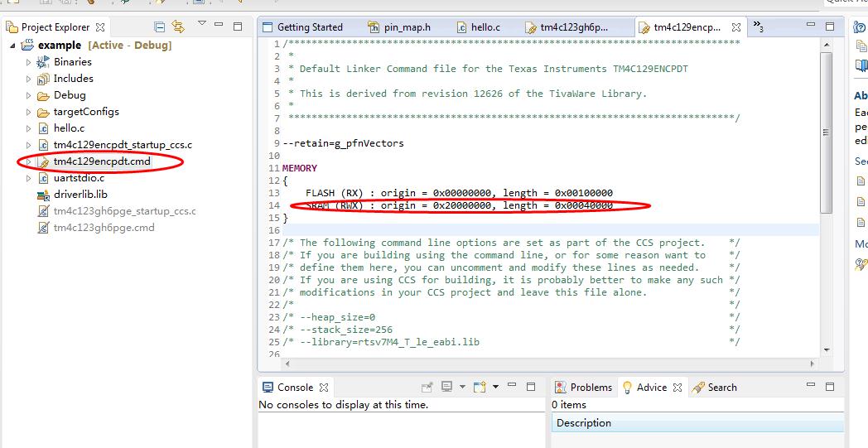The image size is (868, 448).
Task: Collapse the example project node
Action: pos(12,46)
